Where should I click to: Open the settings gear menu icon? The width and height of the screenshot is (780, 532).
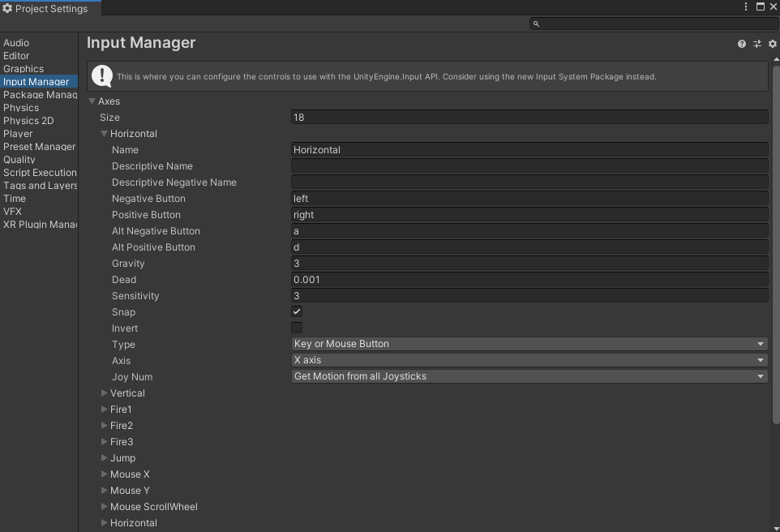(773, 44)
